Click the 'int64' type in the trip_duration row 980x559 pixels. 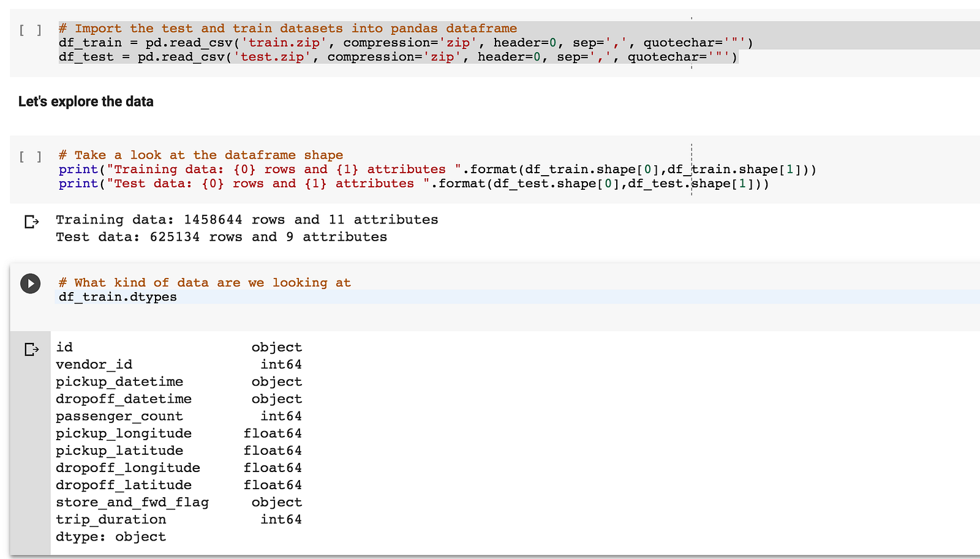pos(281,519)
